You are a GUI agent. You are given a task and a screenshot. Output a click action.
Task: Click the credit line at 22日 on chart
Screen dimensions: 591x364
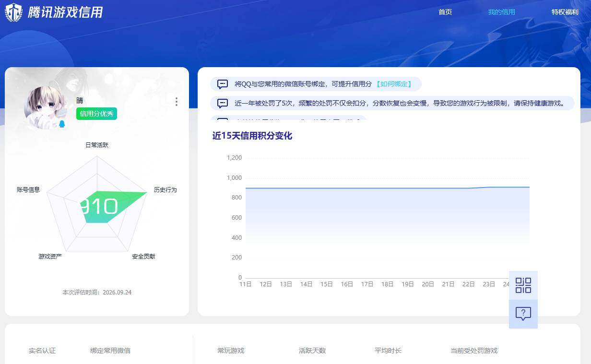pos(469,188)
